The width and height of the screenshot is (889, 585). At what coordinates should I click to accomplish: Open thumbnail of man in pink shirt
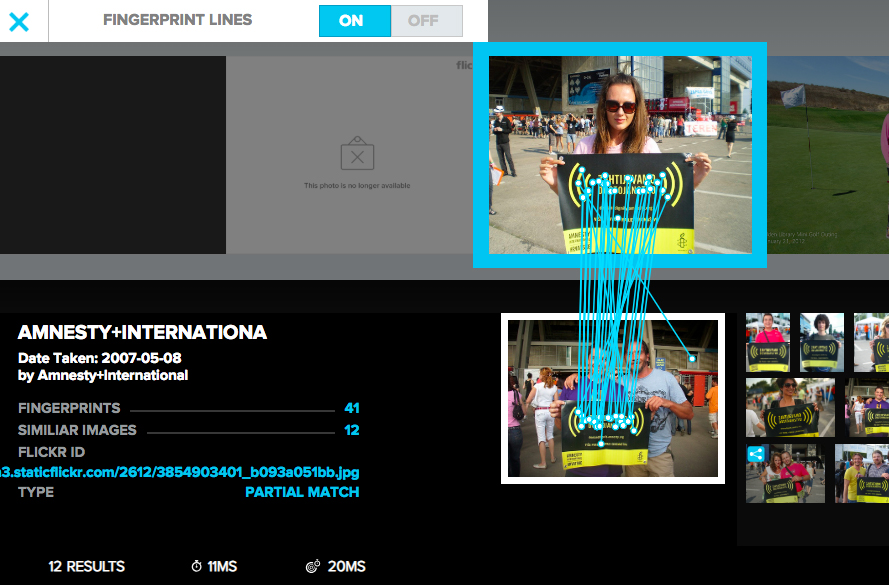pyautogui.click(x=767, y=342)
